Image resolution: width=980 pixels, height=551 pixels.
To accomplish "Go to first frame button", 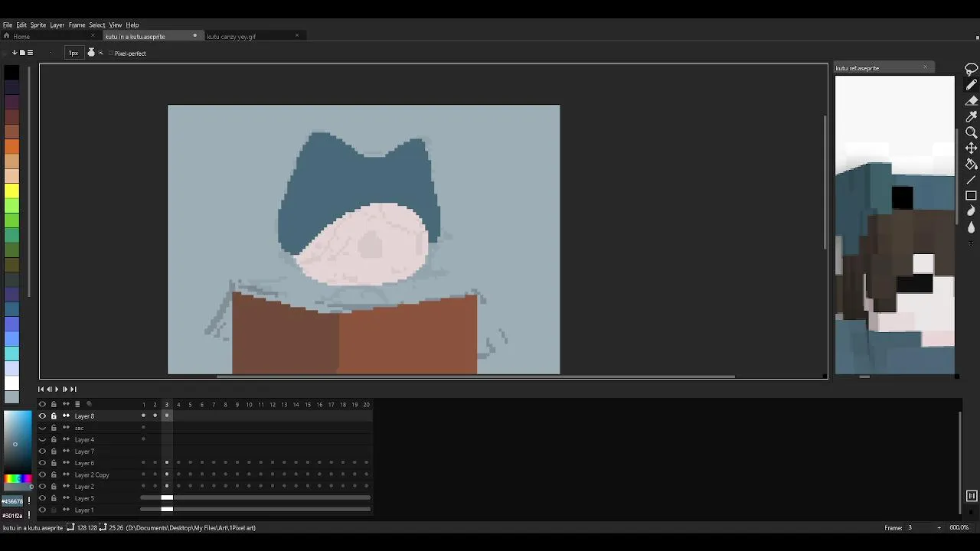I will pos(41,390).
